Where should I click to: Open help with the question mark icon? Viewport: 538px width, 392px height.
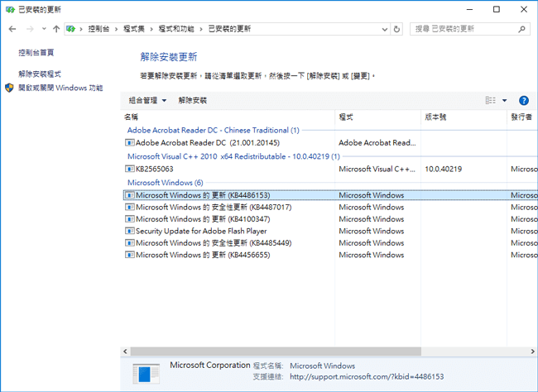524,101
